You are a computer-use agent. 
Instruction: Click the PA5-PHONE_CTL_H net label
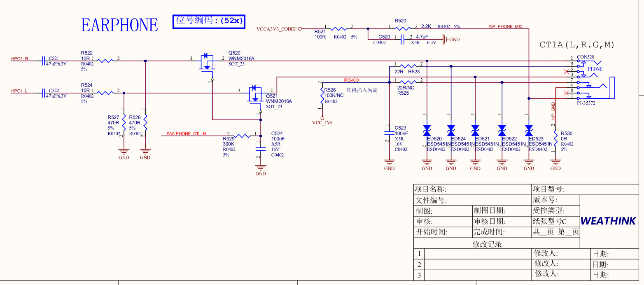[186, 134]
